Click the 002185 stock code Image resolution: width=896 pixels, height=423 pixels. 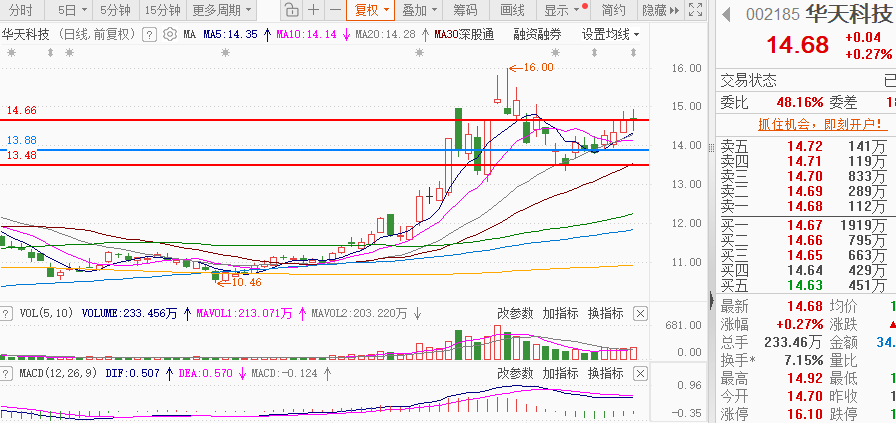click(773, 14)
